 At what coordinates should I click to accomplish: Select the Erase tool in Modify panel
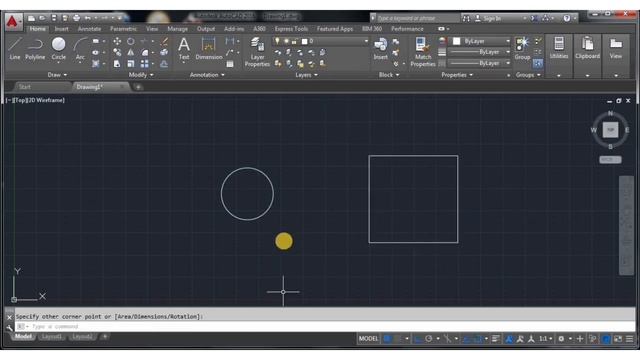(164, 41)
